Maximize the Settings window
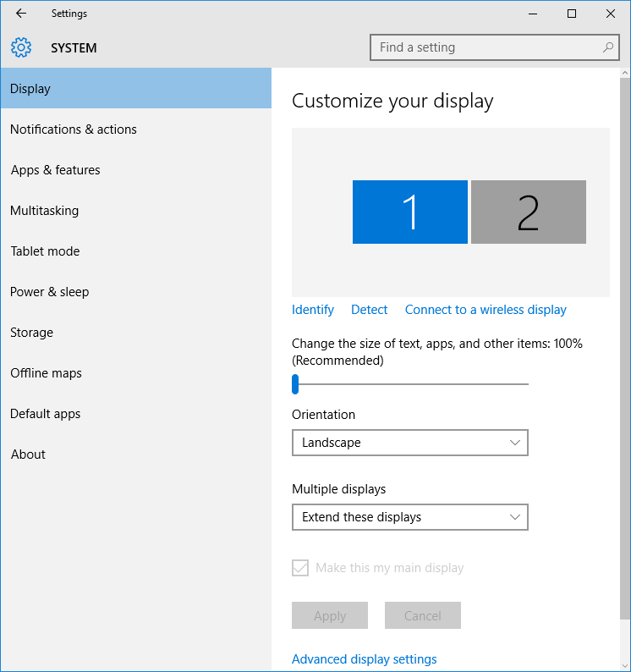 click(x=572, y=14)
